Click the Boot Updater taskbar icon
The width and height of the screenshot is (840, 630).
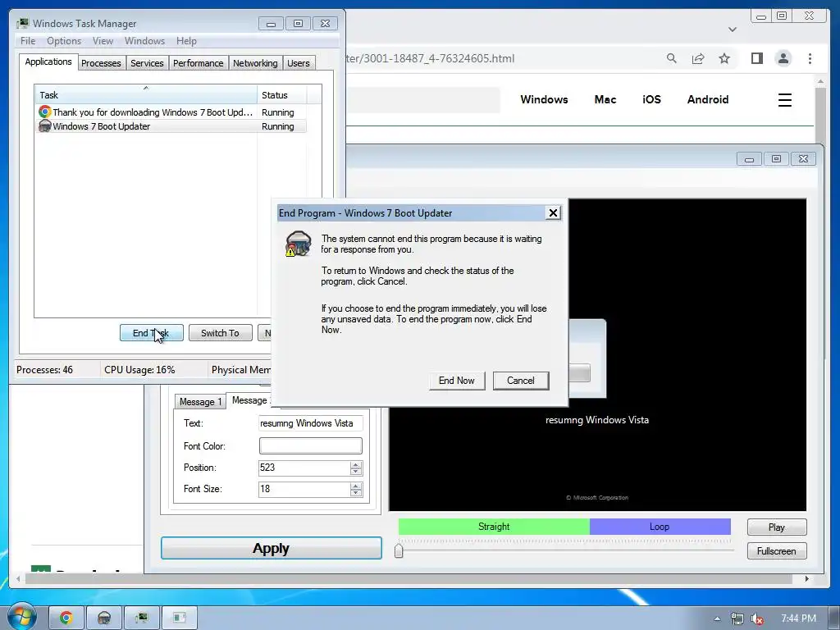104,619
